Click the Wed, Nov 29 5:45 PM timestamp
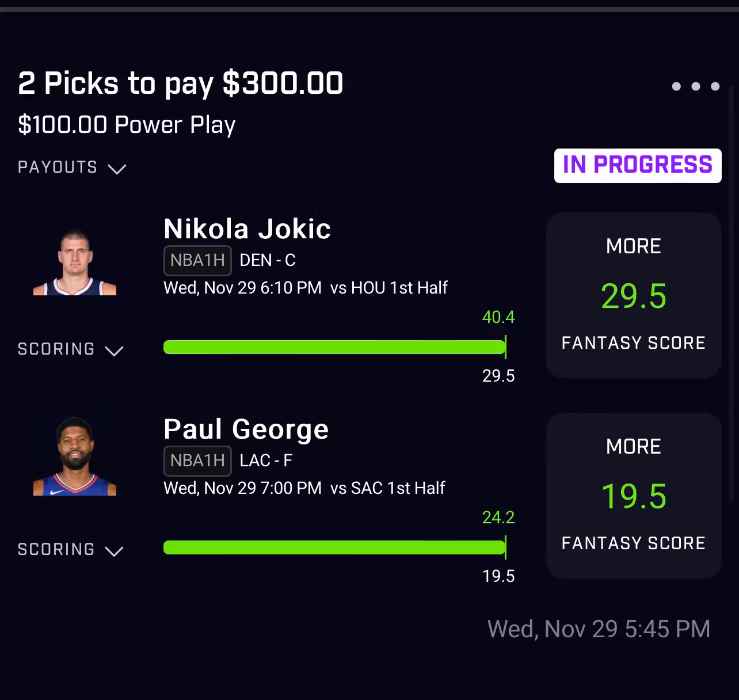 point(599,629)
